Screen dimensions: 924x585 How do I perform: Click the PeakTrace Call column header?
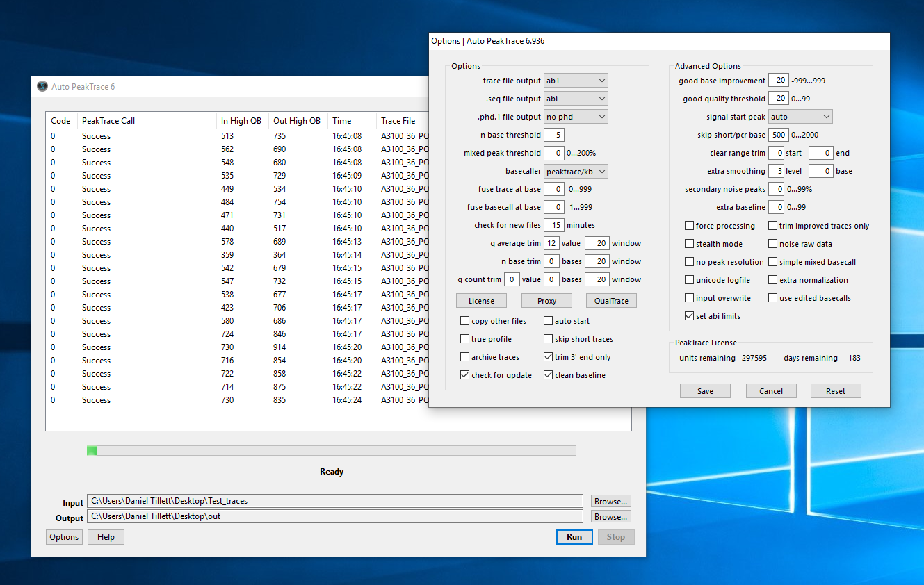pos(146,121)
